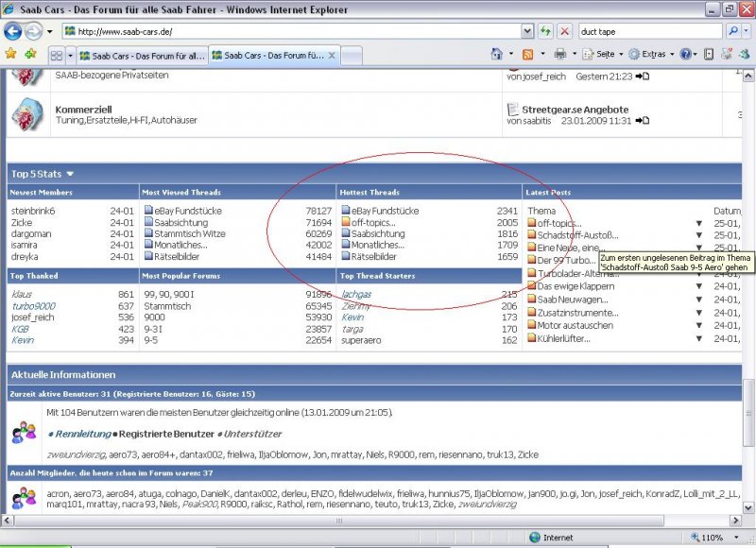Open the Rennleitung user group link
The image size is (756, 548).
click(x=83, y=434)
